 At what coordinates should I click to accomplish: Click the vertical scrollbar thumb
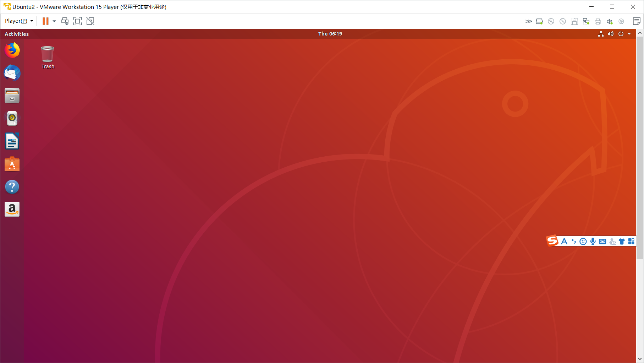(x=640, y=148)
